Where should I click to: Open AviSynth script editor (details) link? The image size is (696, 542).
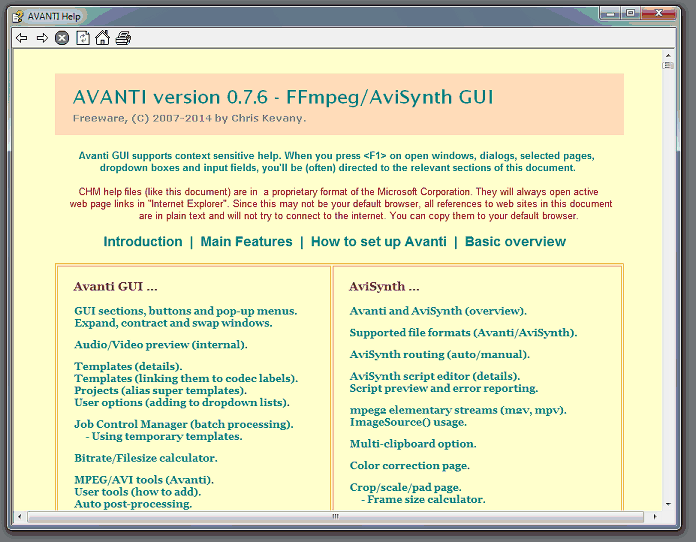(x=435, y=376)
